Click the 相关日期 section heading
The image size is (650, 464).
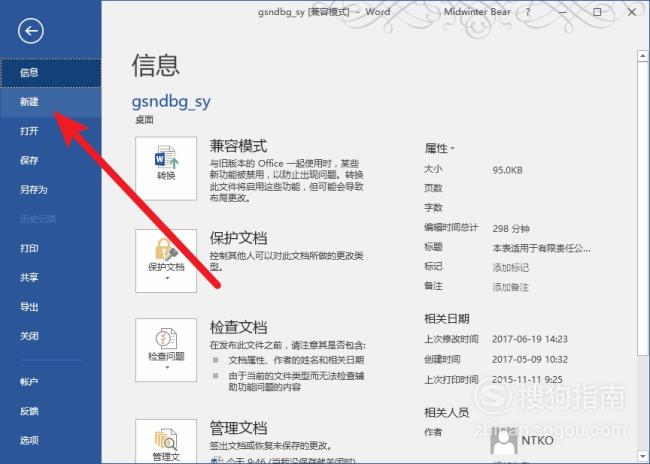pyautogui.click(x=446, y=319)
